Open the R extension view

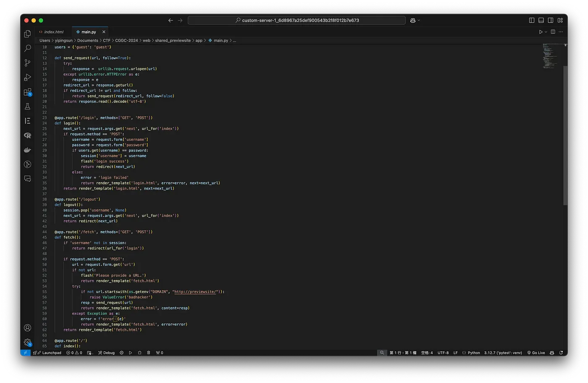point(28,135)
